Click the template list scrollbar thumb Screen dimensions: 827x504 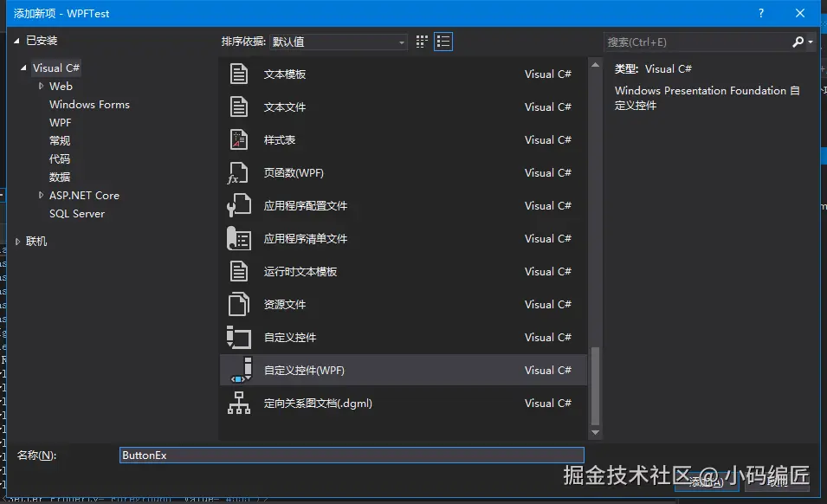click(596, 385)
